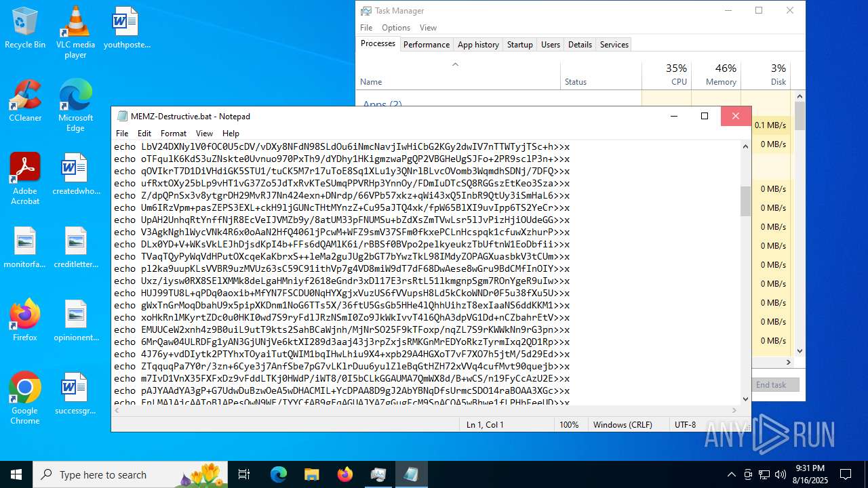Open the successgr Word document icon
Viewport: 868px width, 488px height.
75,394
